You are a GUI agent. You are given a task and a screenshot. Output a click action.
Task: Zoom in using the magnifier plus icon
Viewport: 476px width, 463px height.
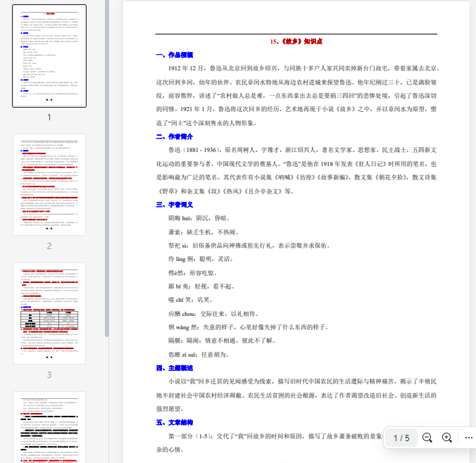[x=446, y=438]
